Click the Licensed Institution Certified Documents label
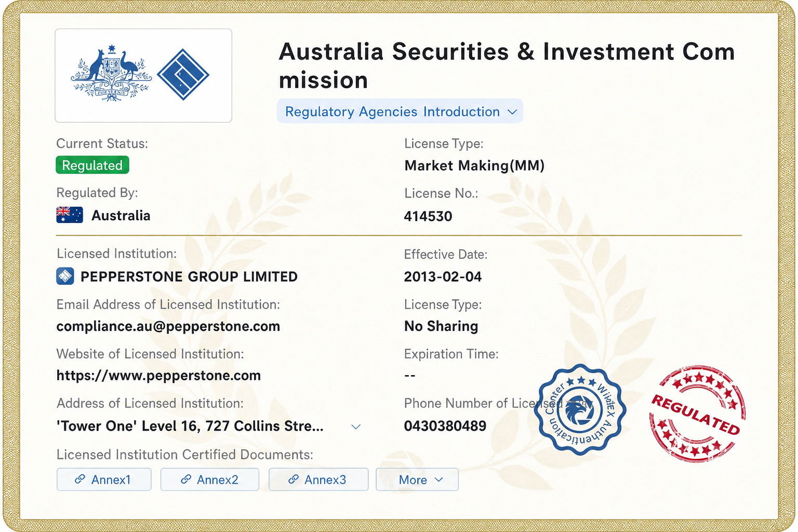 (185, 455)
